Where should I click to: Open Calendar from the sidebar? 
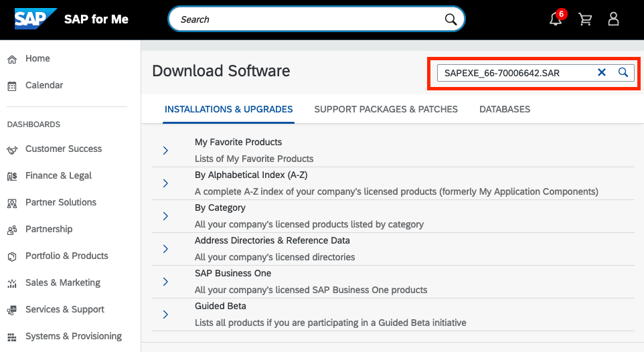pyautogui.click(x=44, y=85)
